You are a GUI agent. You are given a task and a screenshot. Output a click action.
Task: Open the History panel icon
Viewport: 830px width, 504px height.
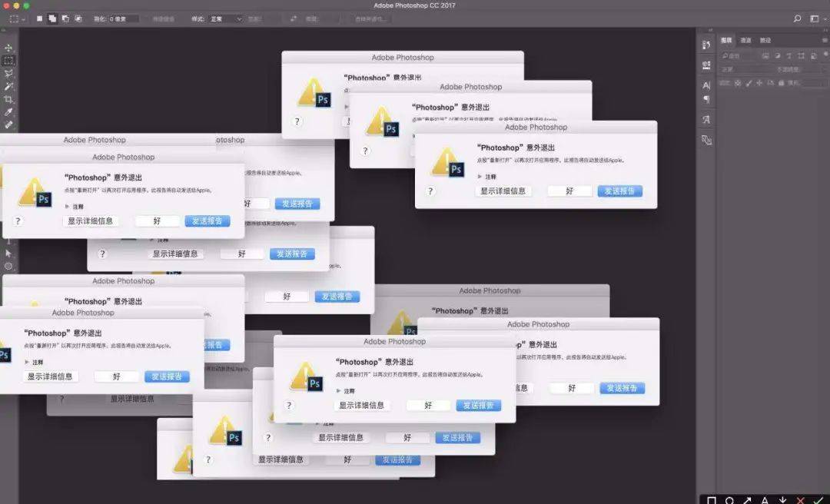point(706,45)
